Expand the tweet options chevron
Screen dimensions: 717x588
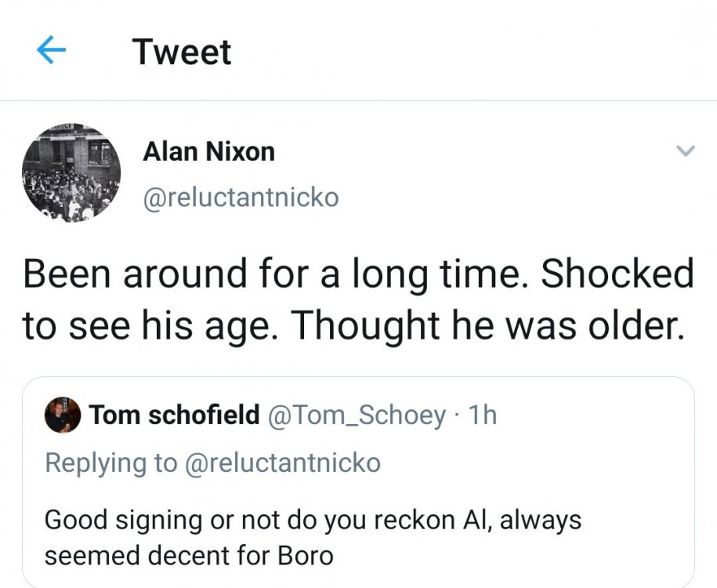coord(685,151)
